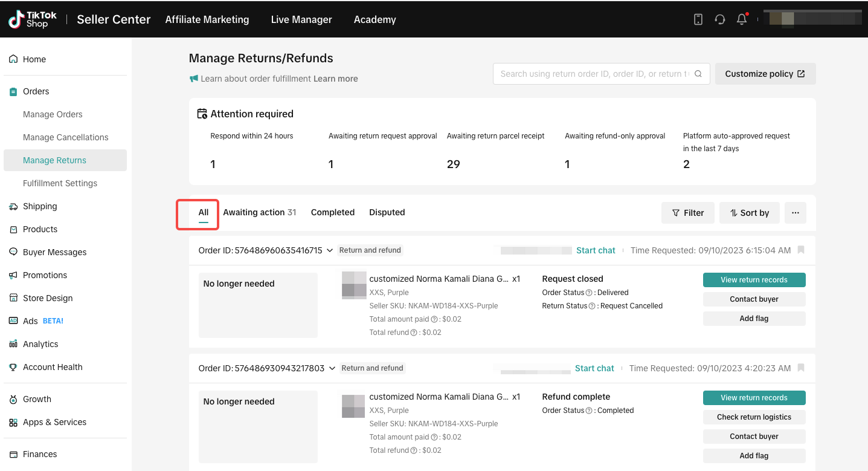Expand Order ID 576486930943217803 dropdown chevron
Viewport: 868px width, 471px height.
coord(332,368)
